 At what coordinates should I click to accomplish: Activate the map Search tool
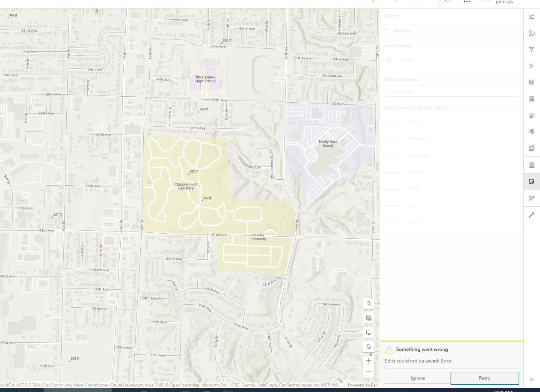pos(368,303)
